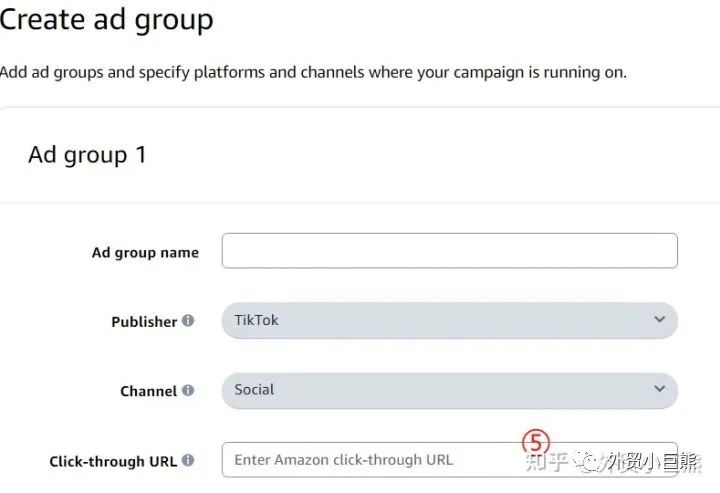Click the Social value text
The width and height of the screenshot is (720, 493).
254,389
